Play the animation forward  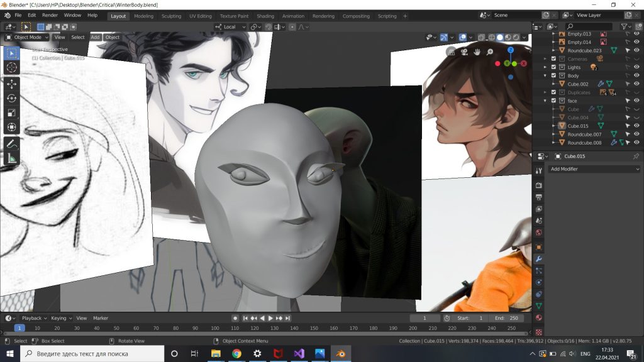[x=270, y=318]
